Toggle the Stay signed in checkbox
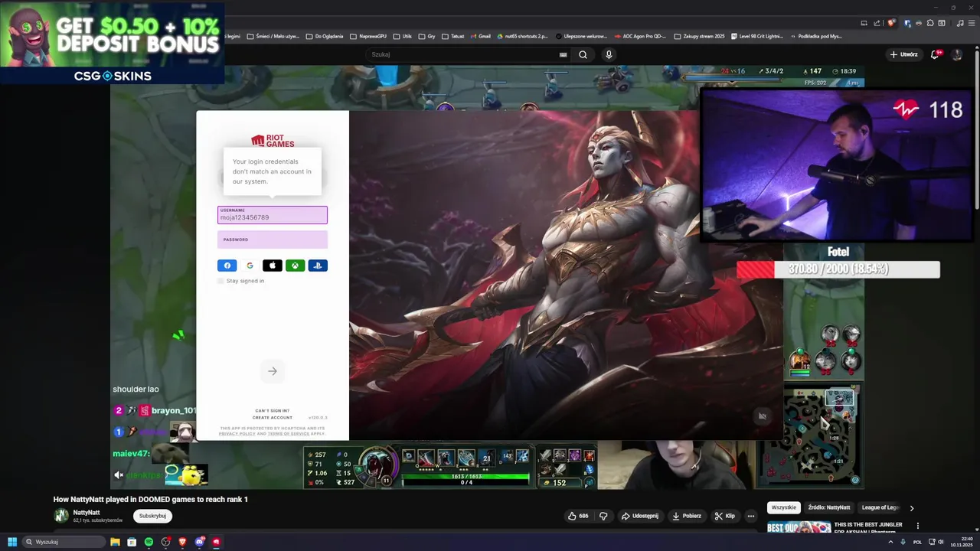The height and width of the screenshot is (551, 980). [220, 281]
